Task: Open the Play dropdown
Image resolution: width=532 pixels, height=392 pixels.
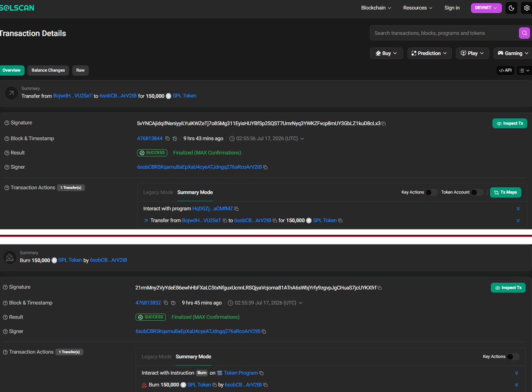Action: [x=473, y=53]
